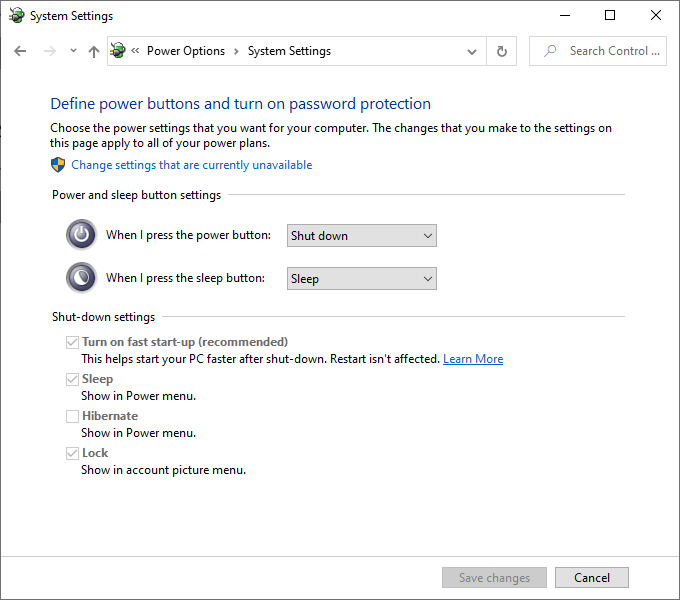The width and height of the screenshot is (680, 600).
Task: Click the Up one level arrow
Action: click(94, 51)
